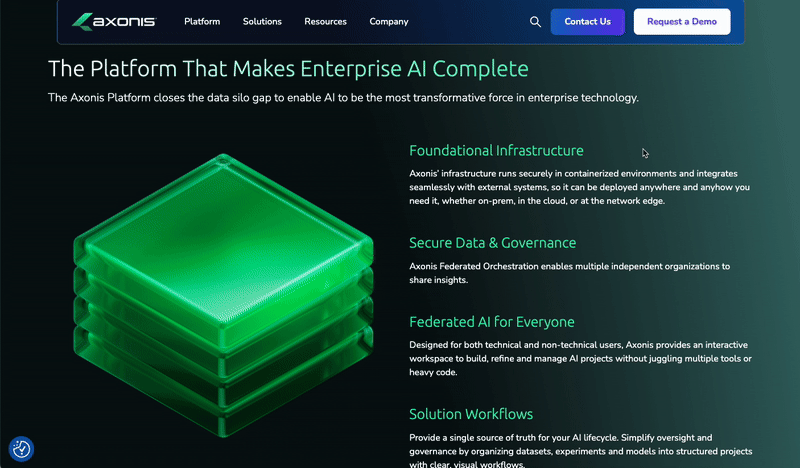Screen dimensions: 800x468
Task: Click the paragraph about the interactive workspace
Action: click(x=580, y=358)
